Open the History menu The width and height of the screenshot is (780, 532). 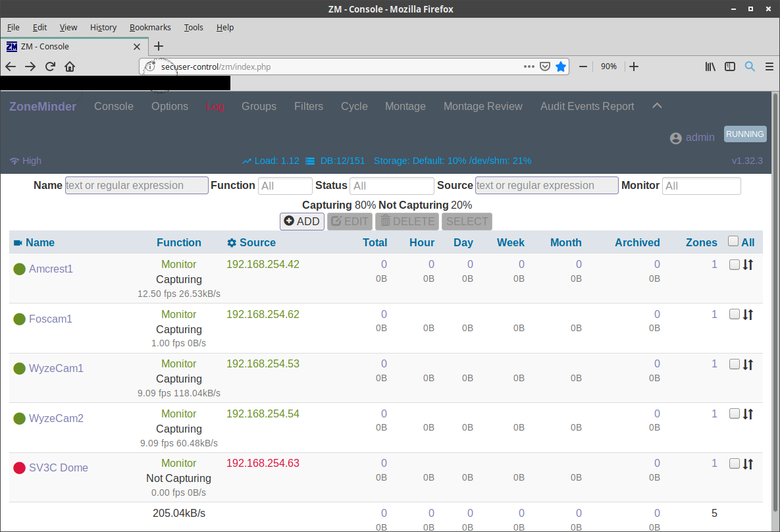point(103,28)
